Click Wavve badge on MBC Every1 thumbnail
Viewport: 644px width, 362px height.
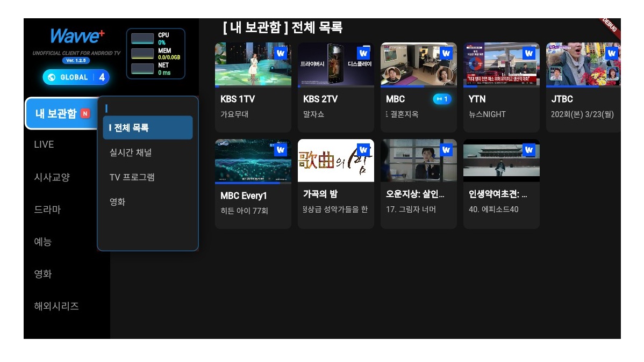click(281, 150)
